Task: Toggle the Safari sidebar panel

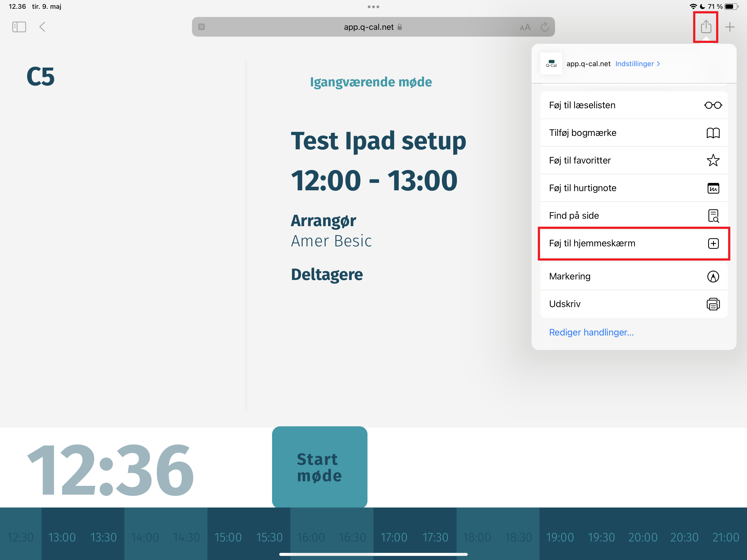Action: coord(19,27)
